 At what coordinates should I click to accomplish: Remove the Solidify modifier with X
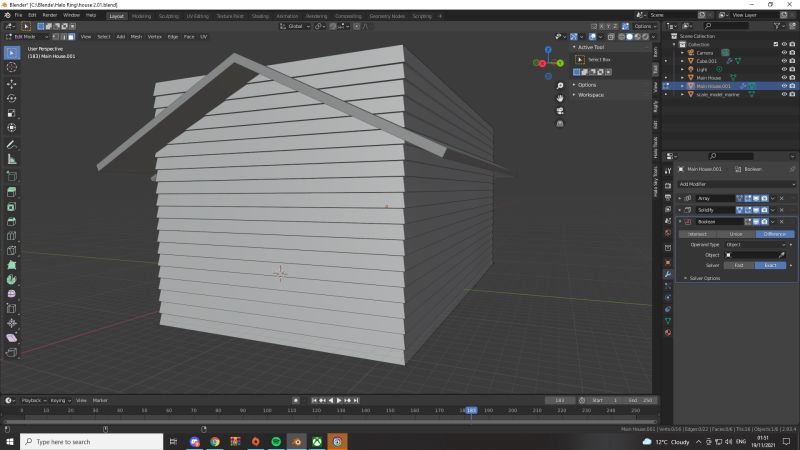tap(782, 210)
